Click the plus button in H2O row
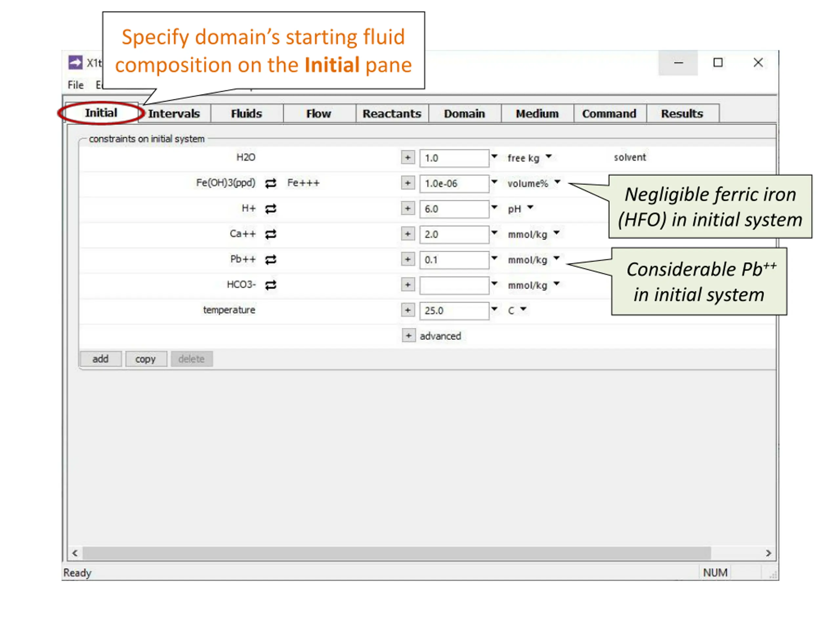Image resolution: width=840 pixels, height=630 pixels. 408,157
